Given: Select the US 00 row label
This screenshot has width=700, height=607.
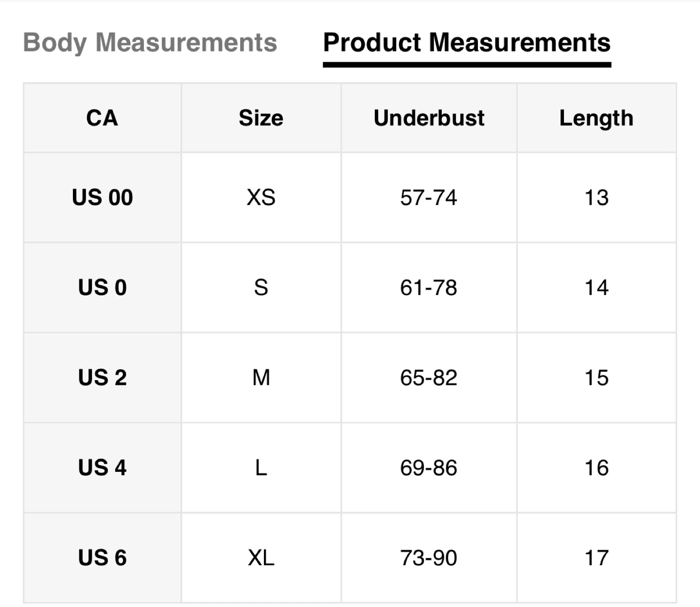Looking at the screenshot, I should pos(102,197).
